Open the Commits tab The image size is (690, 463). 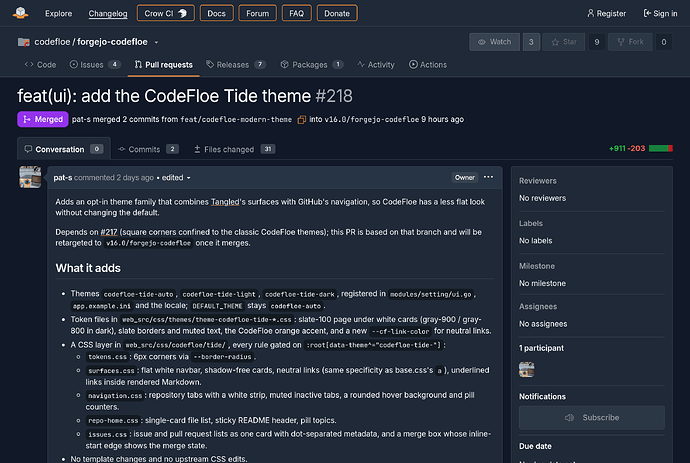pyautogui.click(x=148, y=149)
